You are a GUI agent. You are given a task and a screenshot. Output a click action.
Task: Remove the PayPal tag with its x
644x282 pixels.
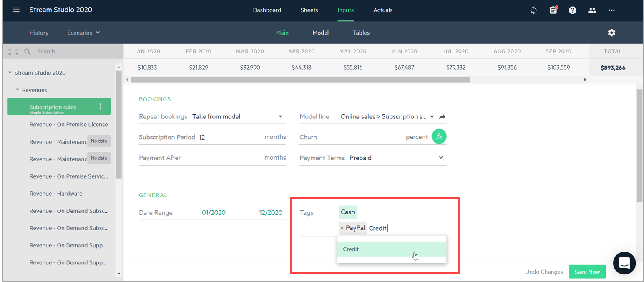(x=342, y=228)
